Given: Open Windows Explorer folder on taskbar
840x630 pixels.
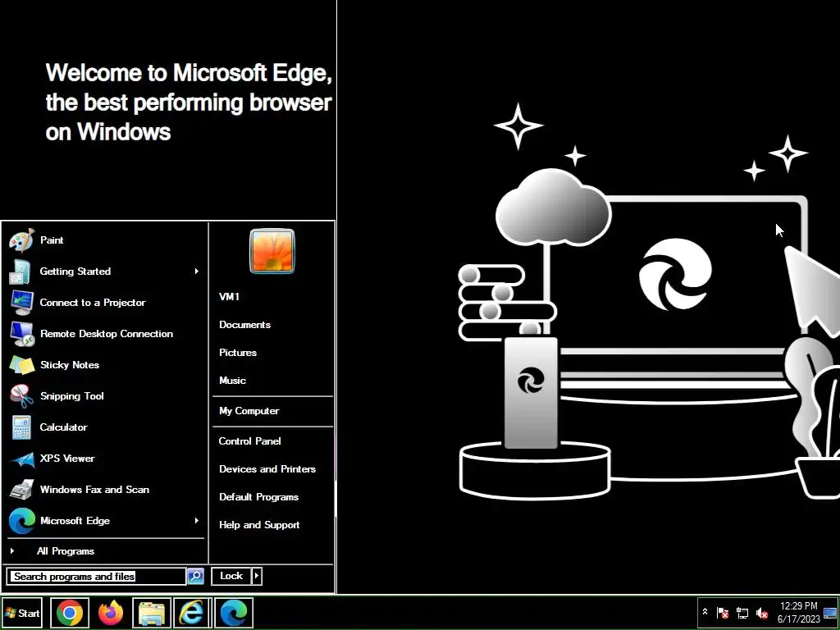Looking at the screenshot, I should pos(152,613).
